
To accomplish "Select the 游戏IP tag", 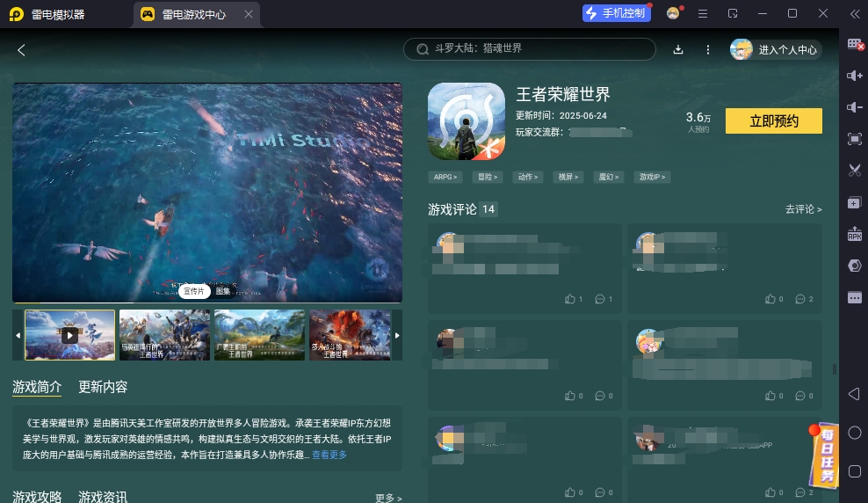I will point(652,177).
